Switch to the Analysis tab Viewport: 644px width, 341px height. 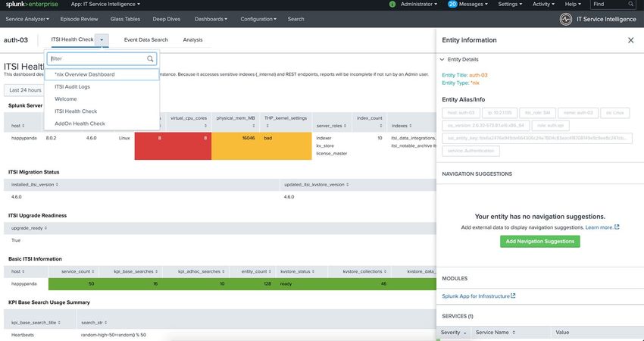pyautogui.click(x=192, y=40)
